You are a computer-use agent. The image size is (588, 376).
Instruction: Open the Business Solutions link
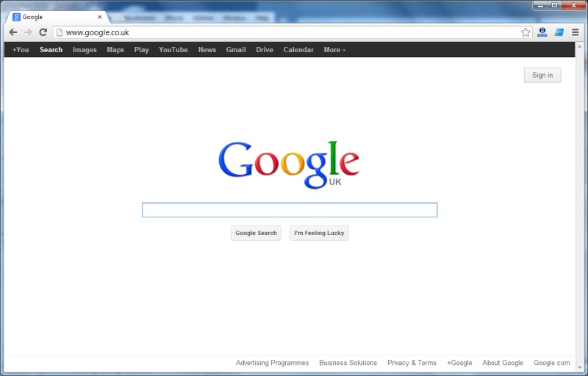[x=348, y=363]
